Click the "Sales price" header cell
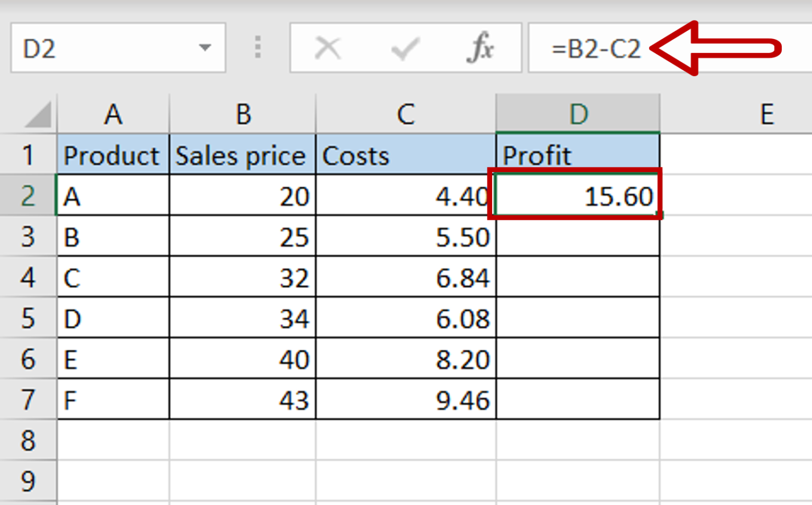Image resolution: width=812 pixels, height=505 pixels. pyautogui.click(x=243, y=154)
